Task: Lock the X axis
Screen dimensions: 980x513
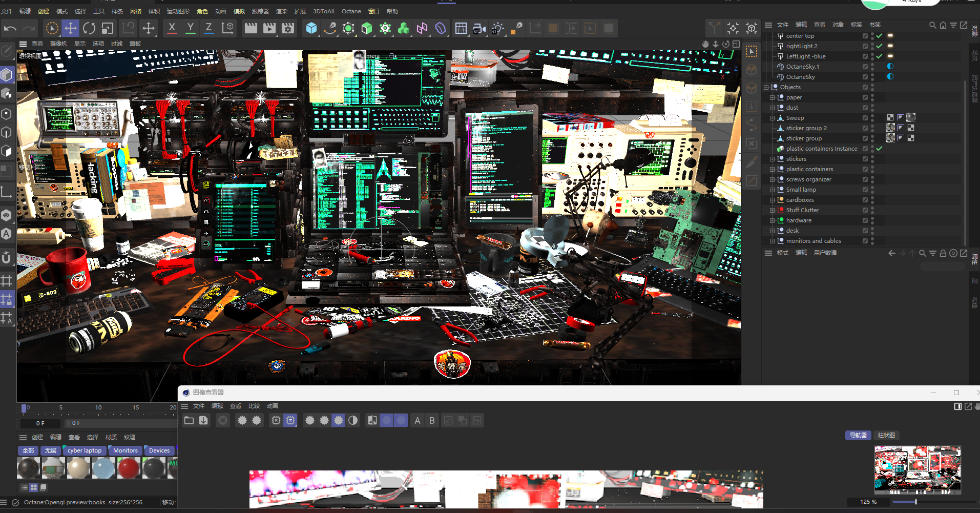Action: point(172,28)
